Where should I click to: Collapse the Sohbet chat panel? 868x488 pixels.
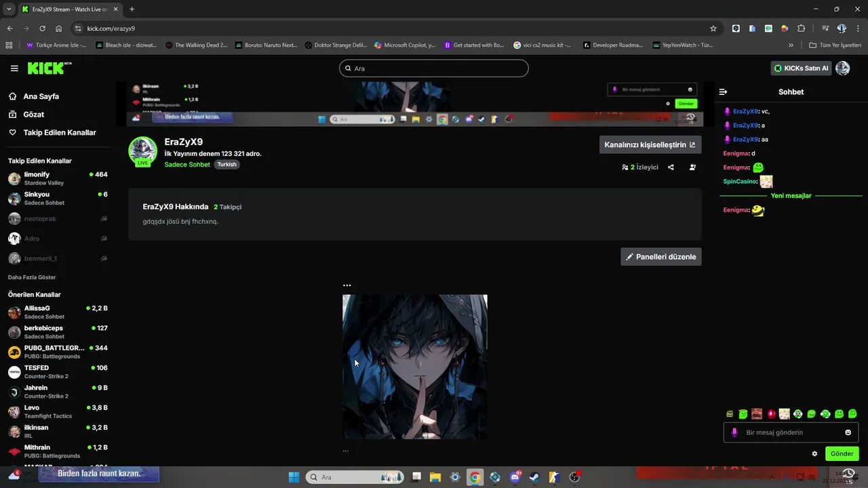(x=723, y=91)
